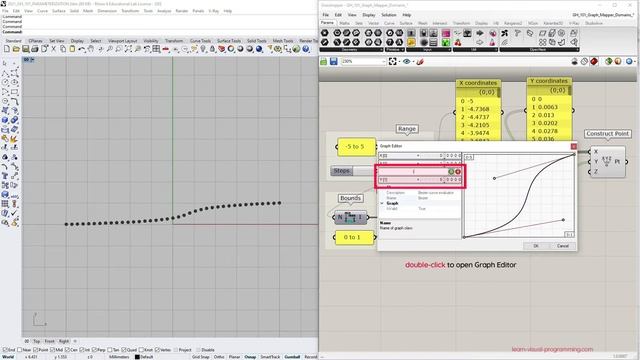
Task: Click the New file icon in Rhino toolbar
Action: click(7, 49)
